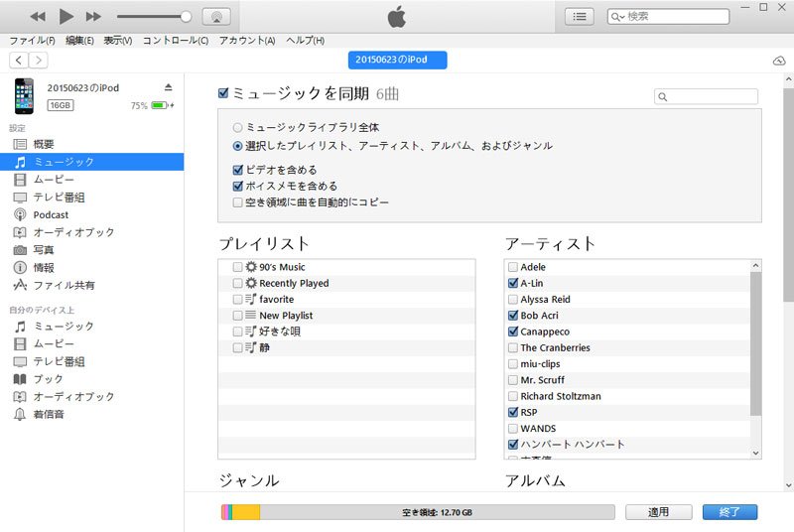Open the AirPlay output icon

[x=216, y=17]
